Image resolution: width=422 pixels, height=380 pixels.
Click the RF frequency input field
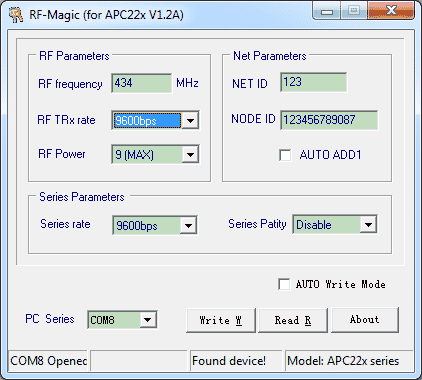(x=142, y=83)
